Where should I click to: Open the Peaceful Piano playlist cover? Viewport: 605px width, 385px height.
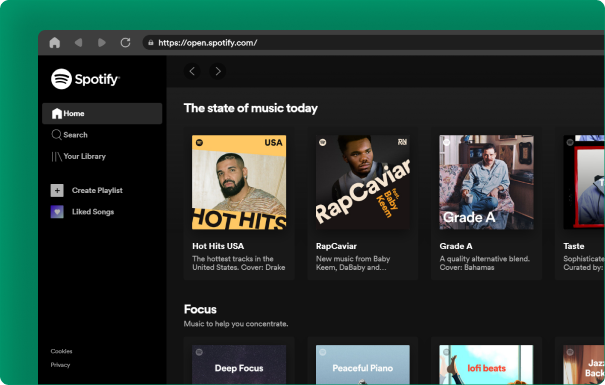tap(363, 365)
